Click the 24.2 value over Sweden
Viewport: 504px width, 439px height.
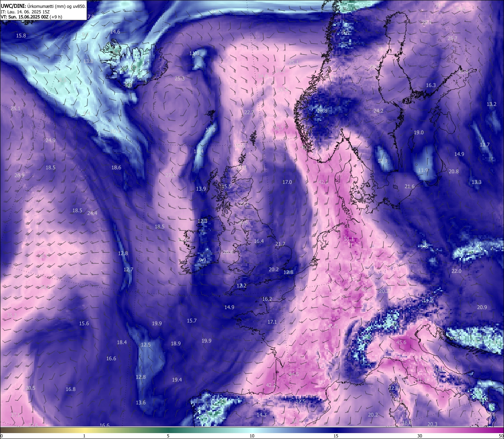(x=378, y=111)
